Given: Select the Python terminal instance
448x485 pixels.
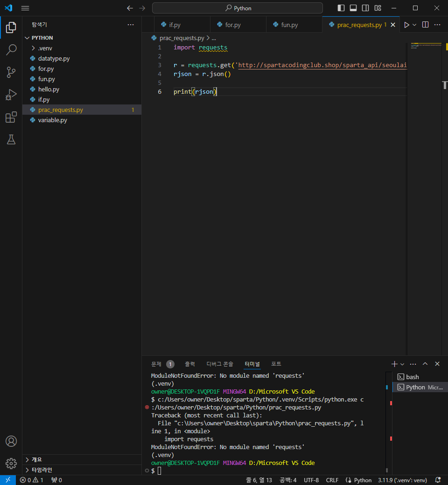Looking at the screenshot, I should [x=420, y=387].
